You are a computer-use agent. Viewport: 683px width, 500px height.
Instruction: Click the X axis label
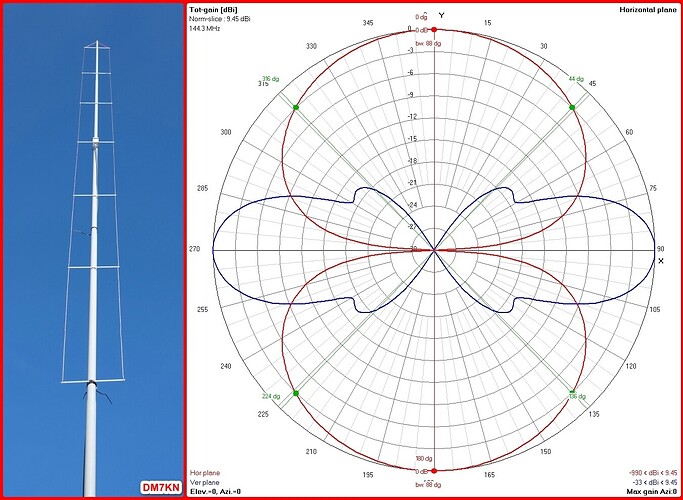661,261
